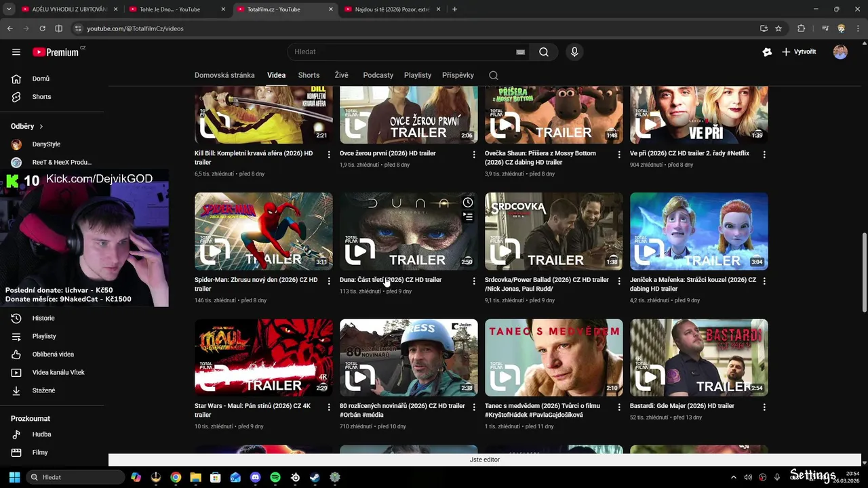Open the three-dot menu for Bastardi: Gde Majer
Viewport: 868px width, 488px height.
[x=764, y=407]
